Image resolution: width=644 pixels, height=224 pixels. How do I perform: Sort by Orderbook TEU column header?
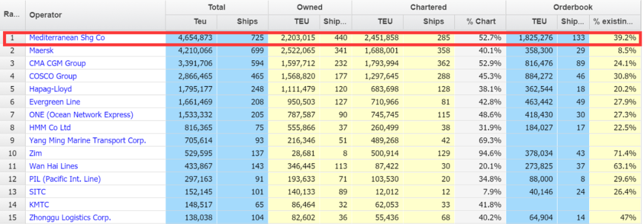(532, 22)
